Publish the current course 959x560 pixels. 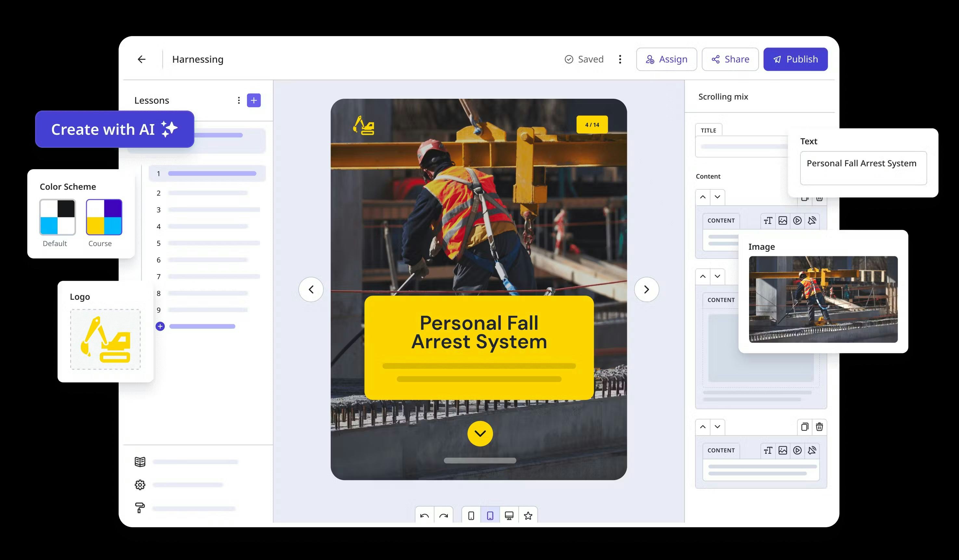pos(796,59)
